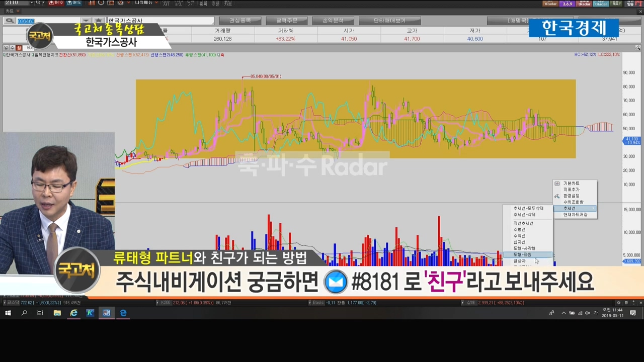Click the 단타매매보기 button
Screen dimensions: 644x362
(x=389, y=21)
